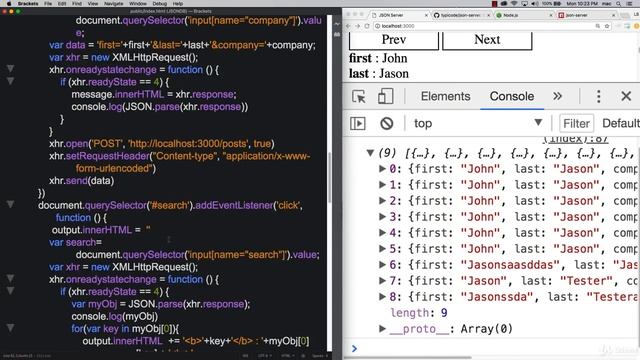
Task: Toggle the device toolbar icon in DevTools
Action: (385, 96)
